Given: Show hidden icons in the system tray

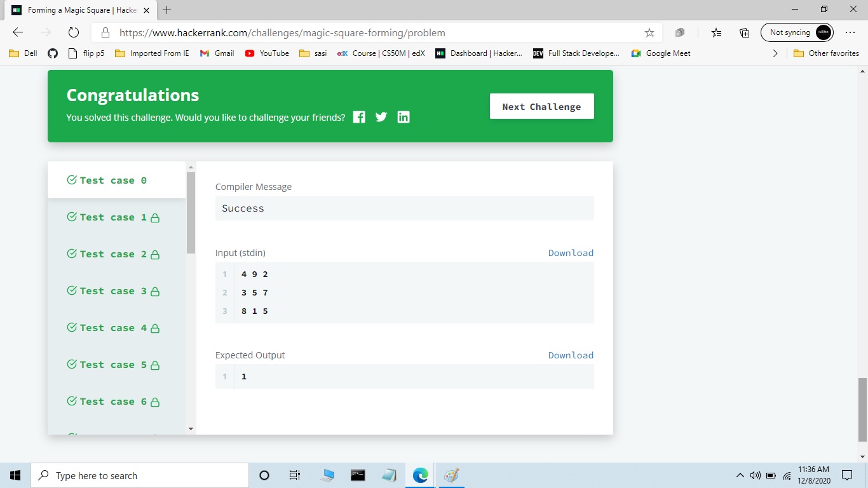Looking at the screenshot, I should [740, 475].
